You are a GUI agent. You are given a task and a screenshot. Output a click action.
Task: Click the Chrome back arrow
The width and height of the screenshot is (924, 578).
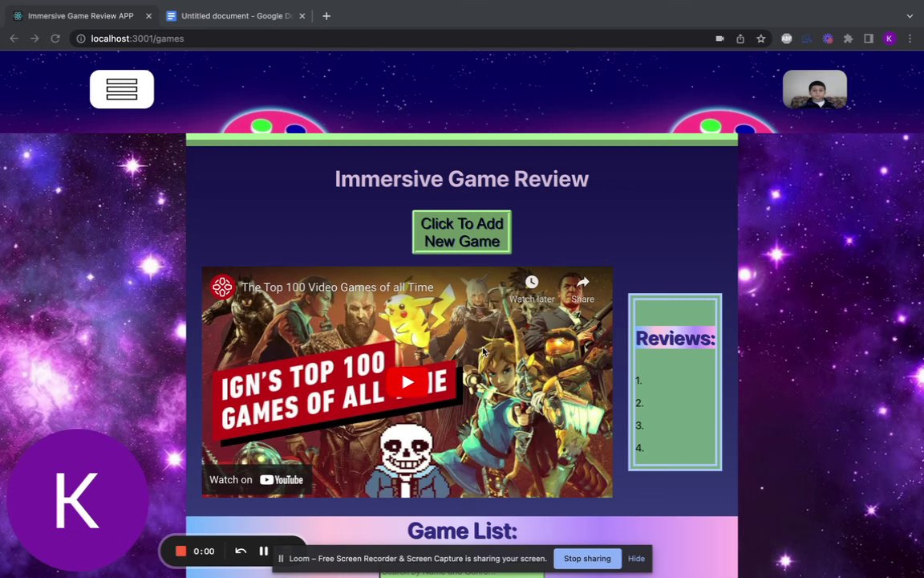tap(14, 39)
